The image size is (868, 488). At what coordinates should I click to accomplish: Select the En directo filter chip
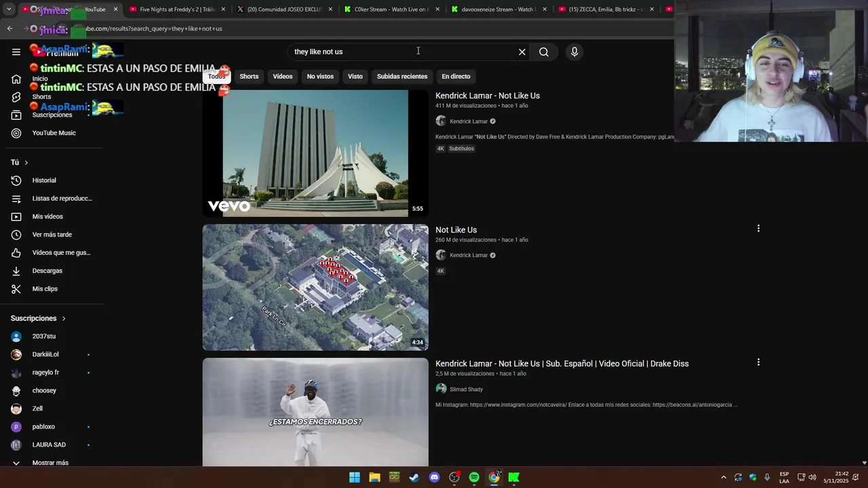coord(456,77)
